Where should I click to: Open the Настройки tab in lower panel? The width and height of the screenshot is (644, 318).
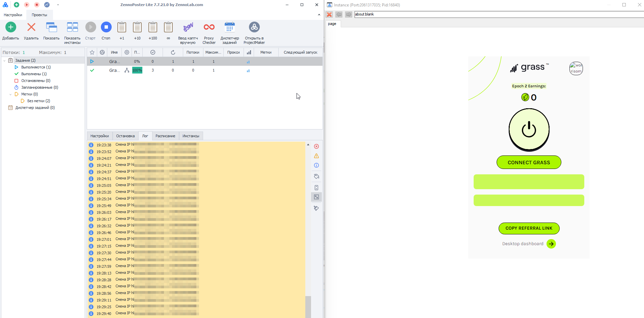(100, 136)
